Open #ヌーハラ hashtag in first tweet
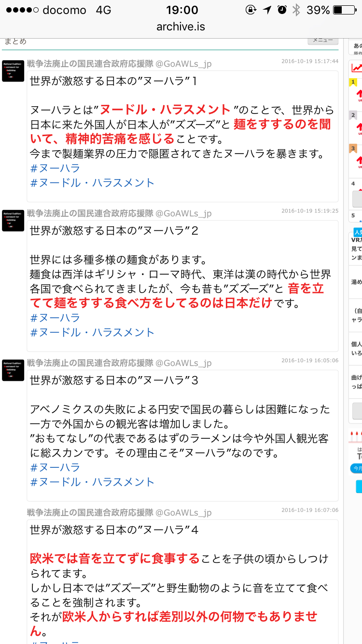362x644 pixels. point(55,168)
